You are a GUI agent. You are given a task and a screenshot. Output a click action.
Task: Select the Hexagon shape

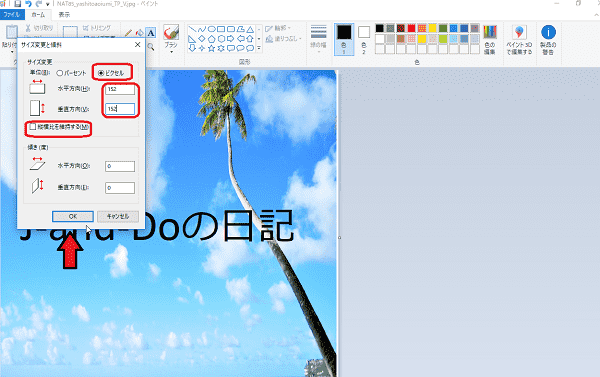tap(221, 39)
